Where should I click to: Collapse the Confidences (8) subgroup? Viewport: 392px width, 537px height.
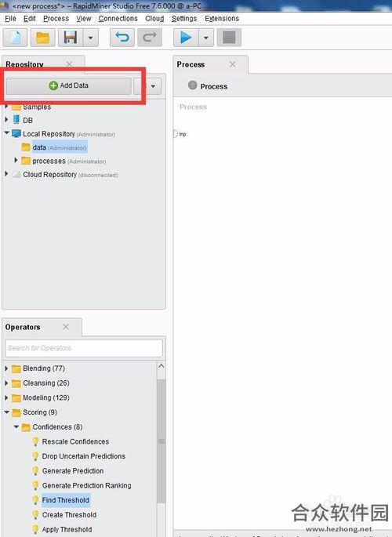tap(16, 426)
